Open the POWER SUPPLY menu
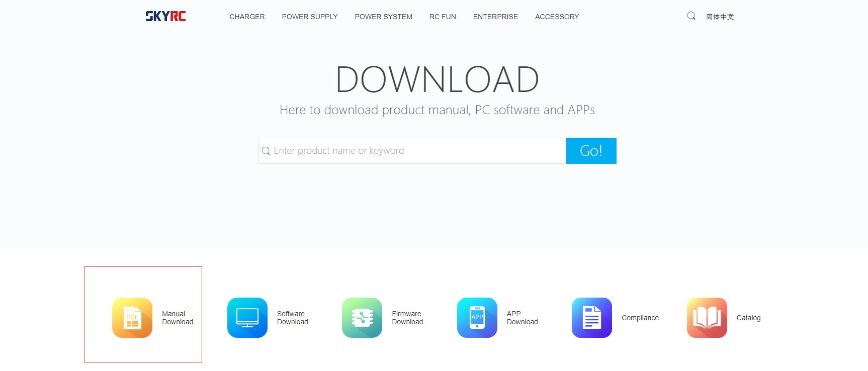This screenshot has height=371, width=868. 310,17
